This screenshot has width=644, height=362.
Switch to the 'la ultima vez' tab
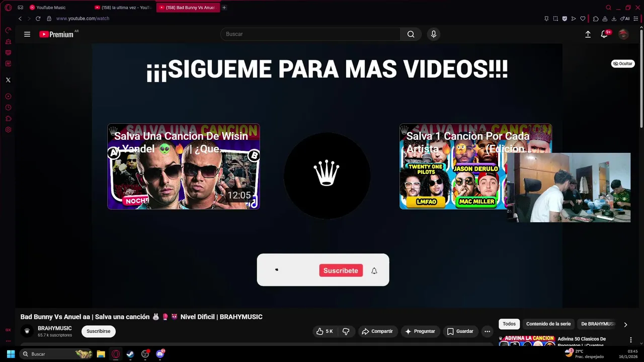tap(124, 8)
